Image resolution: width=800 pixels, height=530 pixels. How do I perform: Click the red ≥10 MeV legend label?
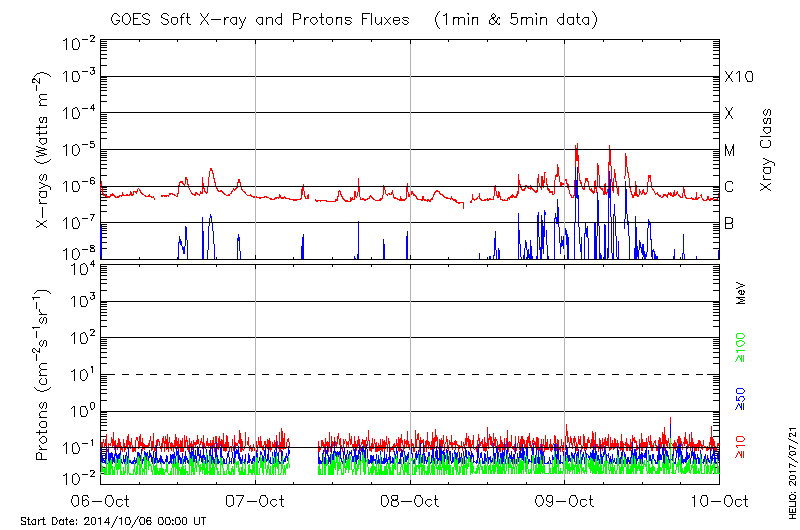(741, 447)
